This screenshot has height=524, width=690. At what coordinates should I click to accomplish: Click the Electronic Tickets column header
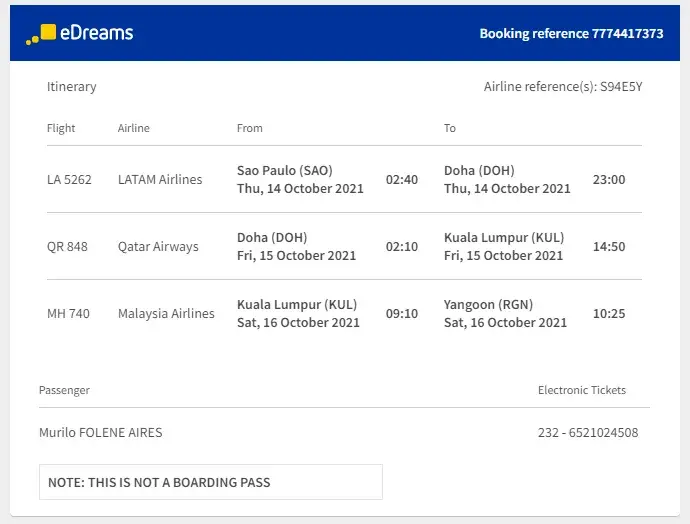coord(582,390)
